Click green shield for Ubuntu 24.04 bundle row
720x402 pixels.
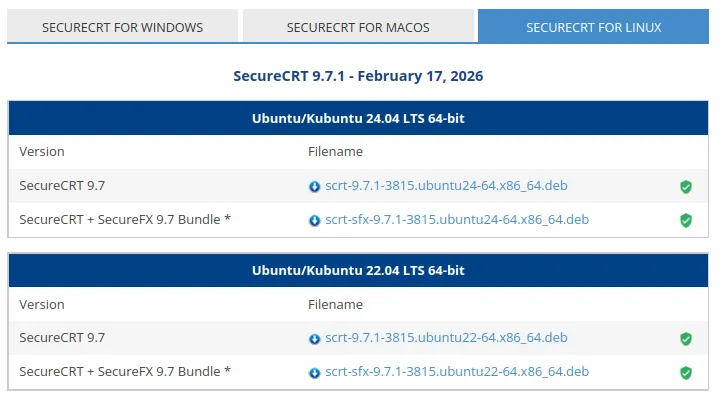686,220
